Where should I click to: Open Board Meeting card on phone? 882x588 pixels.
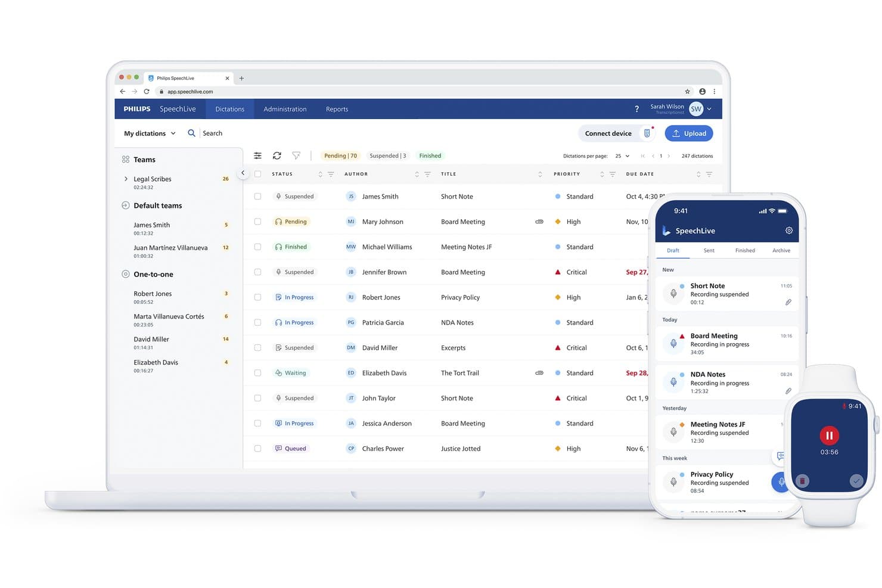click(x=727, y=344)
